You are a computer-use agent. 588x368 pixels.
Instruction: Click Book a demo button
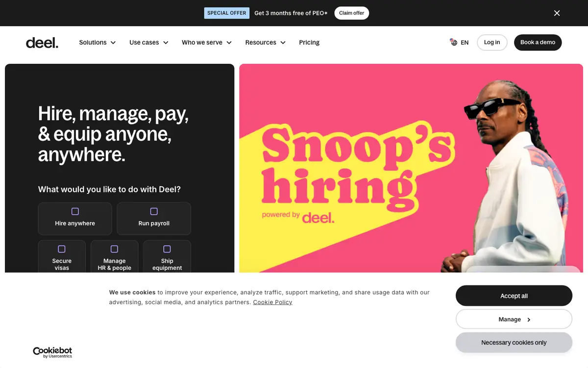point(538,43)
